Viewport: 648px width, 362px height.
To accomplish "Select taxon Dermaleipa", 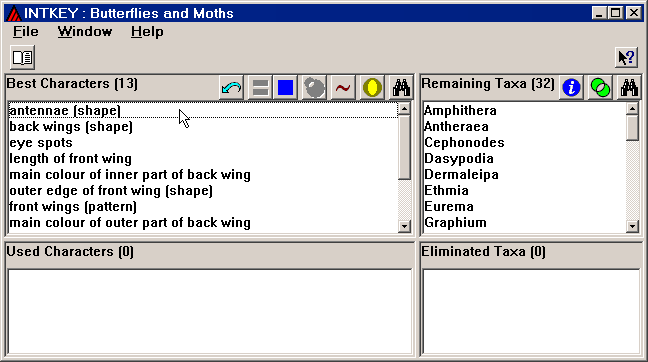I will (524, 174).
